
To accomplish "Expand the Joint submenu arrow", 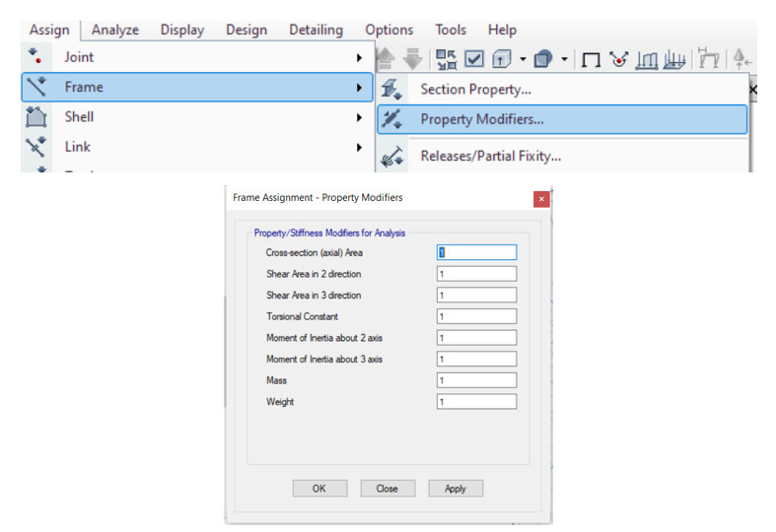I will point(359,58).
